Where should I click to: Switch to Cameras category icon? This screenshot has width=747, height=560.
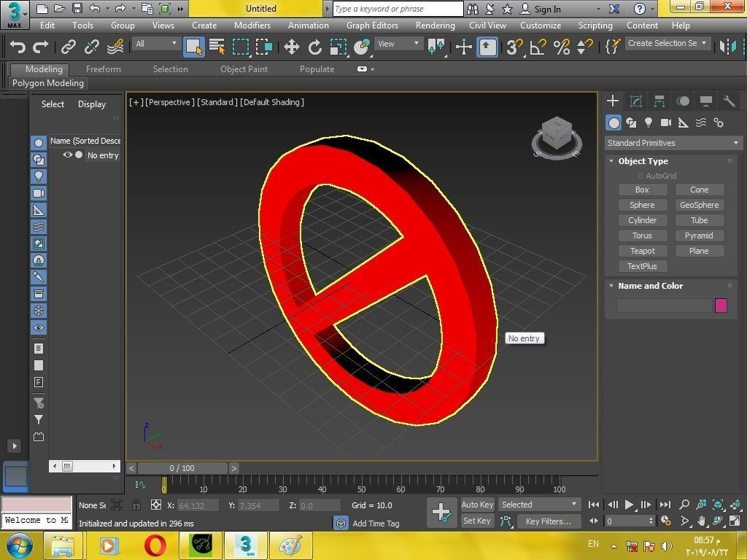click(666, 122)
